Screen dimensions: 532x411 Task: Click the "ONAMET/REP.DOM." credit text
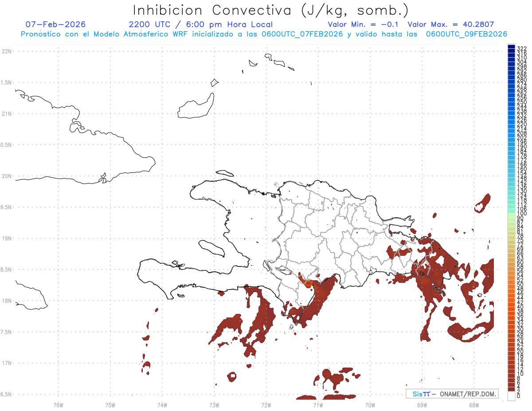click(x=468, y=394)
